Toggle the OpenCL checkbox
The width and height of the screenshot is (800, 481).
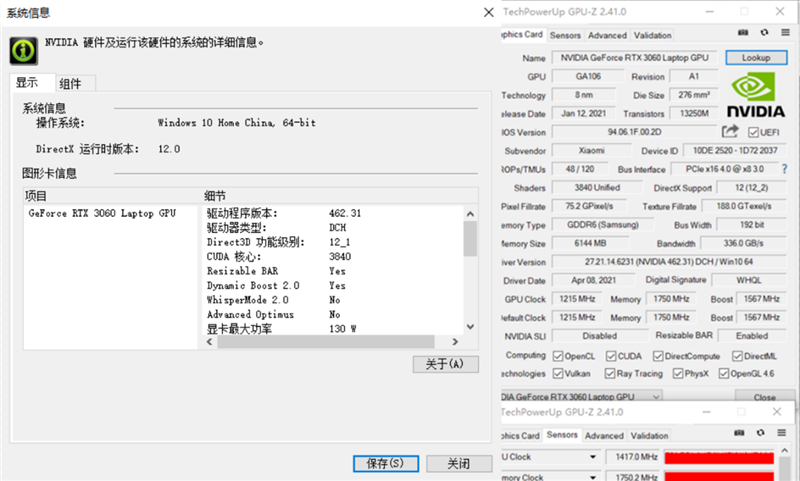[558, 356]
